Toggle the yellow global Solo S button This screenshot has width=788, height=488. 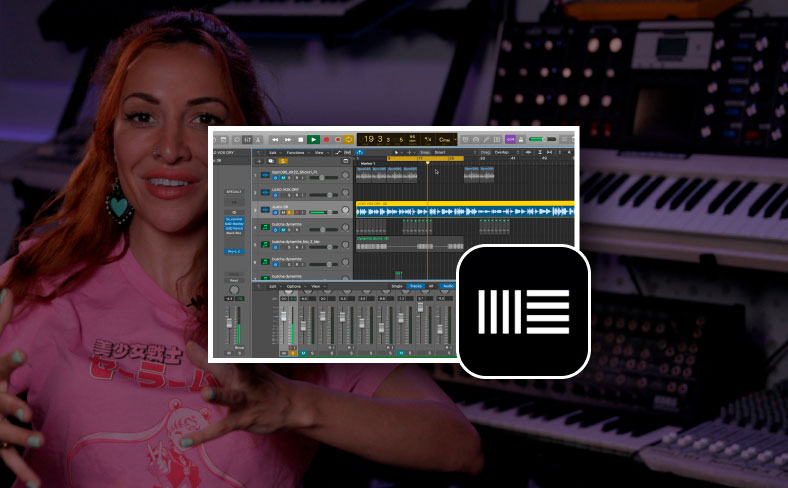coord(283,161)
